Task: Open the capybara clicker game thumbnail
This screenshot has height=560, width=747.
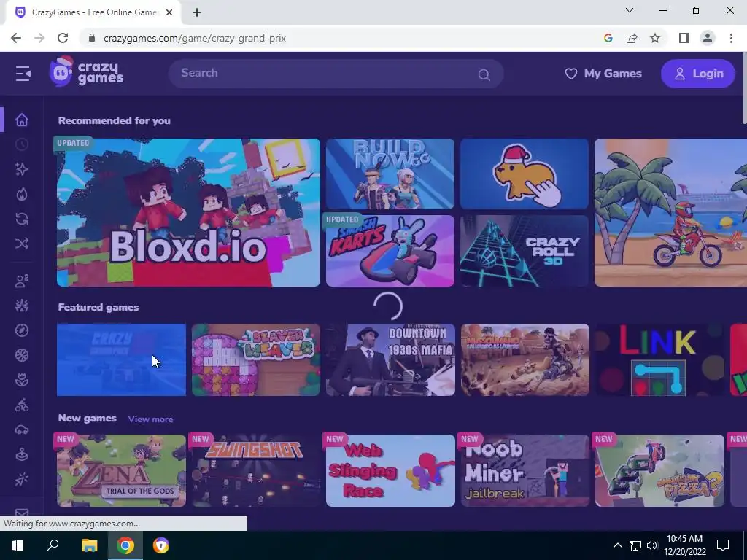Action: [525, 174]
